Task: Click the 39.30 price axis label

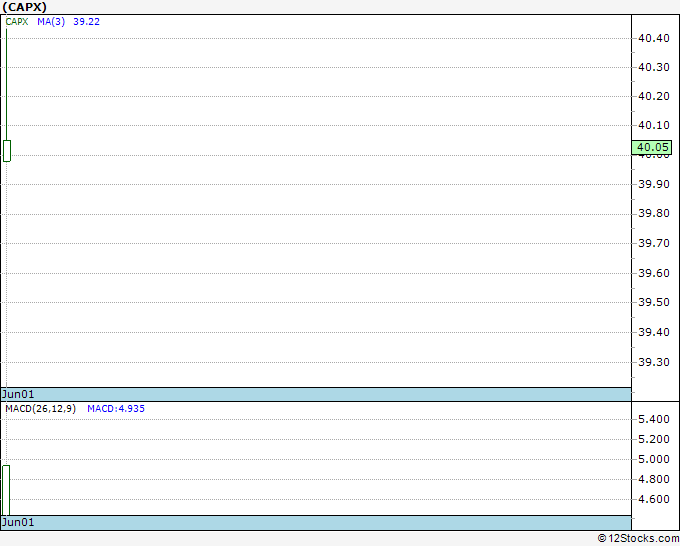Action: [x=654, y=362]
